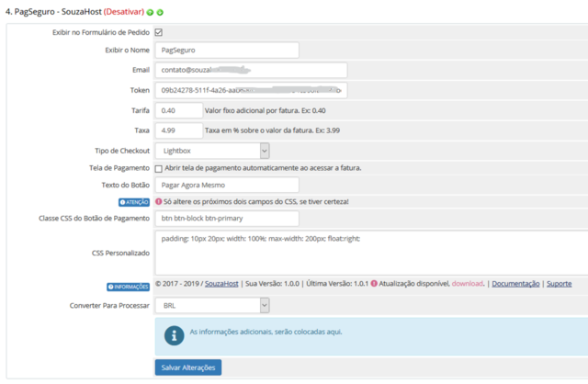The image size is (588, 384).
Task: Click the 'Última Versão: 1.0.1' text
Action: click(337, 284)
